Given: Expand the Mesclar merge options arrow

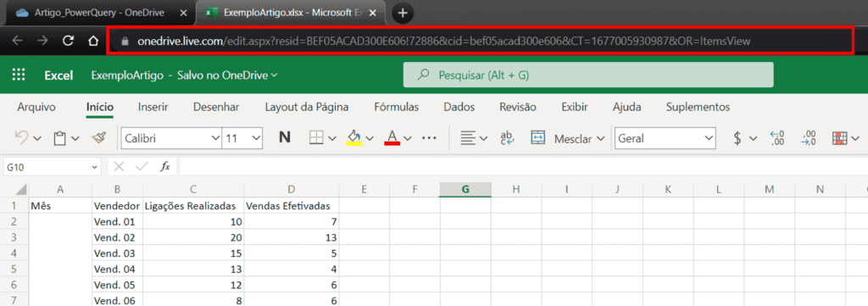Looking at the screenshot, I should pyautogui.click(x=601, y=139).
